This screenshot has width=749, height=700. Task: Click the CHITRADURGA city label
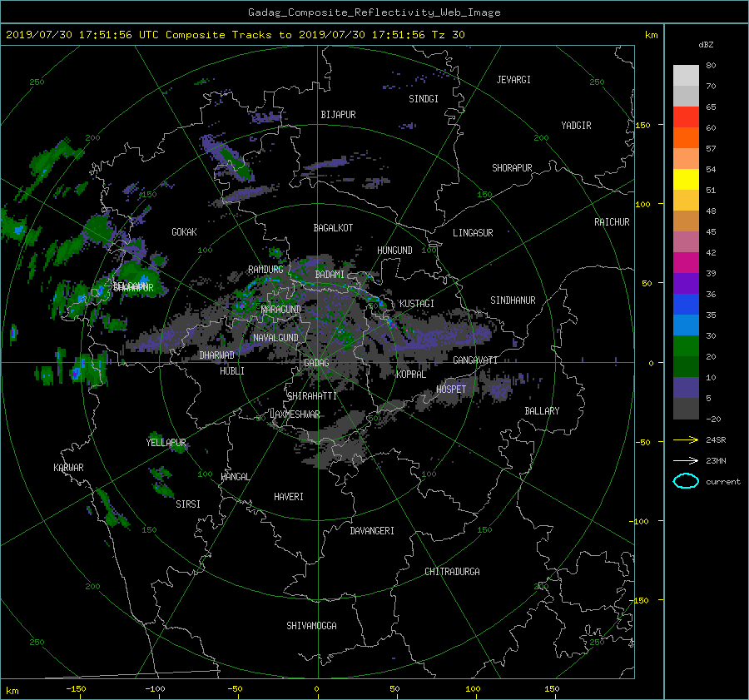452,572
